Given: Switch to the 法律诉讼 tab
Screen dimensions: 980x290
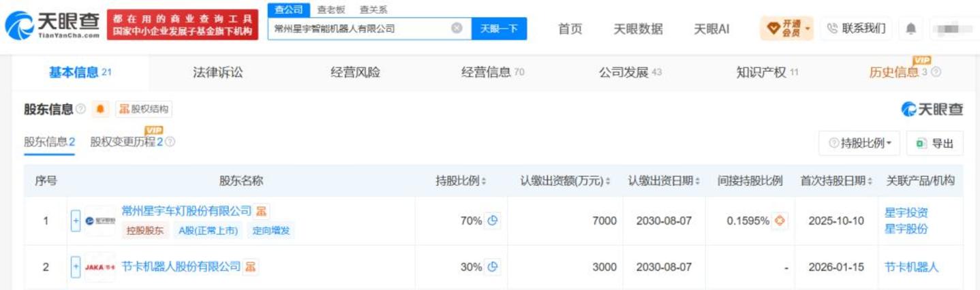Looking at the screenshot, I should point(217,72).
